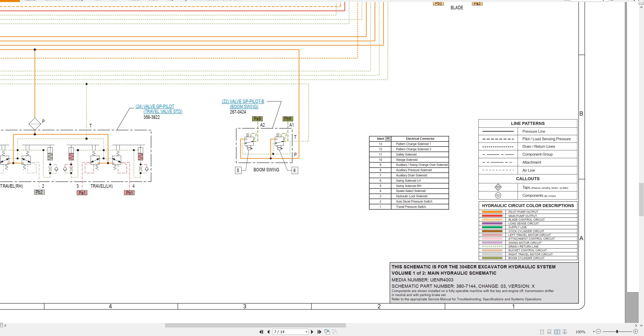
Task: Select the Auxiliary Drain Solenoid row
Action: (x=409, y=175)
